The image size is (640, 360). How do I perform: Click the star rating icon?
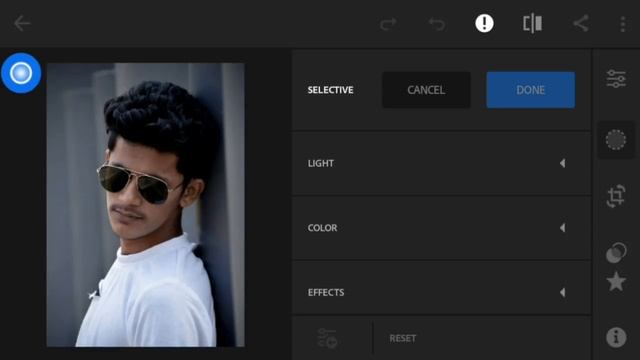(616, 282)
